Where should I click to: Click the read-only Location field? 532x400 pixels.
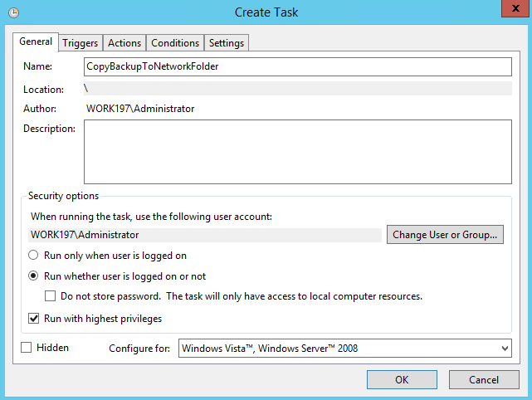pos(297,89)
